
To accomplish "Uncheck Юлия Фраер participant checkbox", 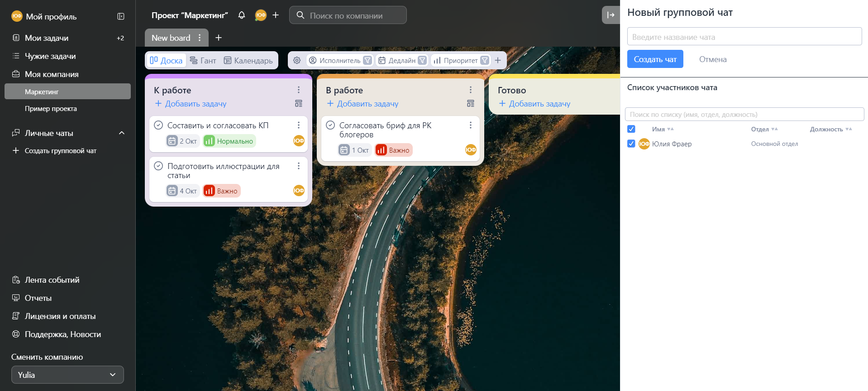I will [x=631, y=144].
